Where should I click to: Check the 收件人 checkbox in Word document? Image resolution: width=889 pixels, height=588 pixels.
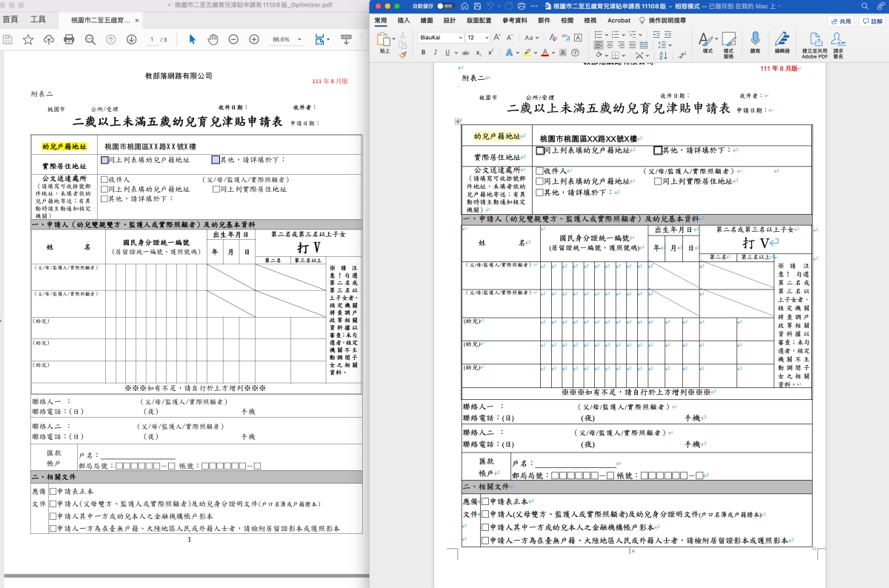[x=540, y=171]
